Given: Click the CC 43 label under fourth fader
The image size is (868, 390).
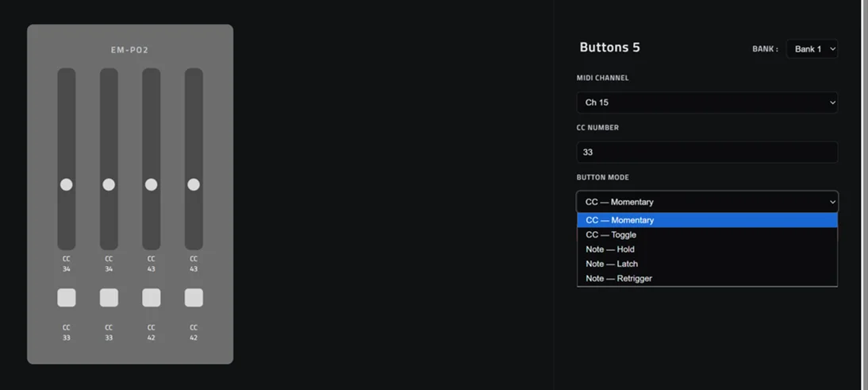Looking at the screenshot, I should click(193, 264).
